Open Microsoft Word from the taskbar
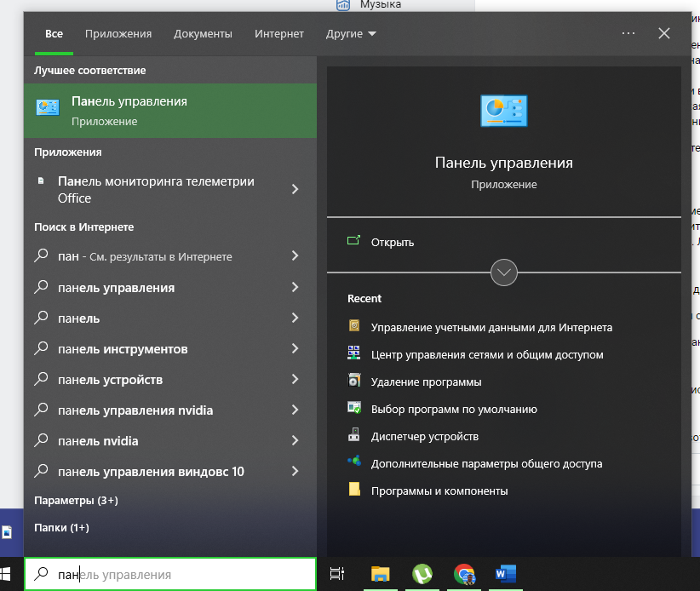700x591 pixels. pos(505,574)
